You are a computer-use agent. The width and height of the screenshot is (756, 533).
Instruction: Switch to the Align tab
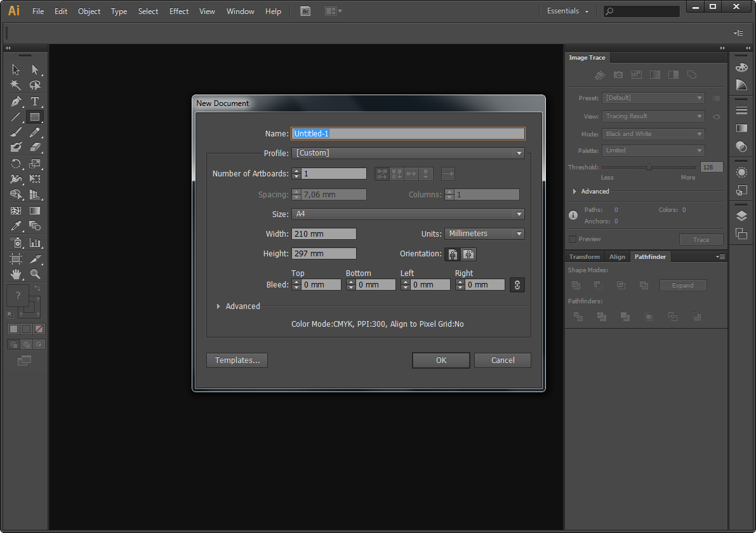point(616,257)
